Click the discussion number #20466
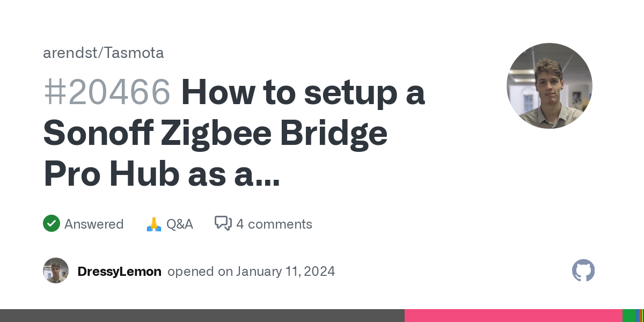 (107, 93)
